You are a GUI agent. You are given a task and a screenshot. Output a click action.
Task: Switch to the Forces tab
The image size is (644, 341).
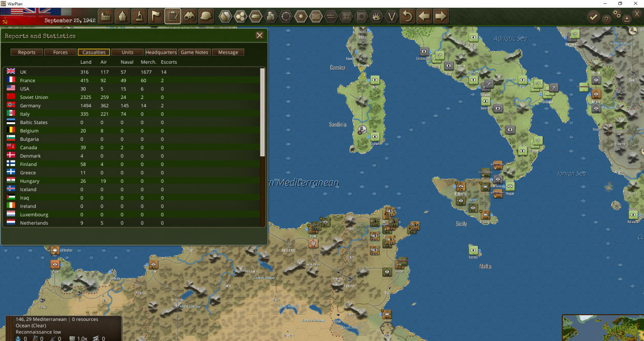[x=60, y=52]
